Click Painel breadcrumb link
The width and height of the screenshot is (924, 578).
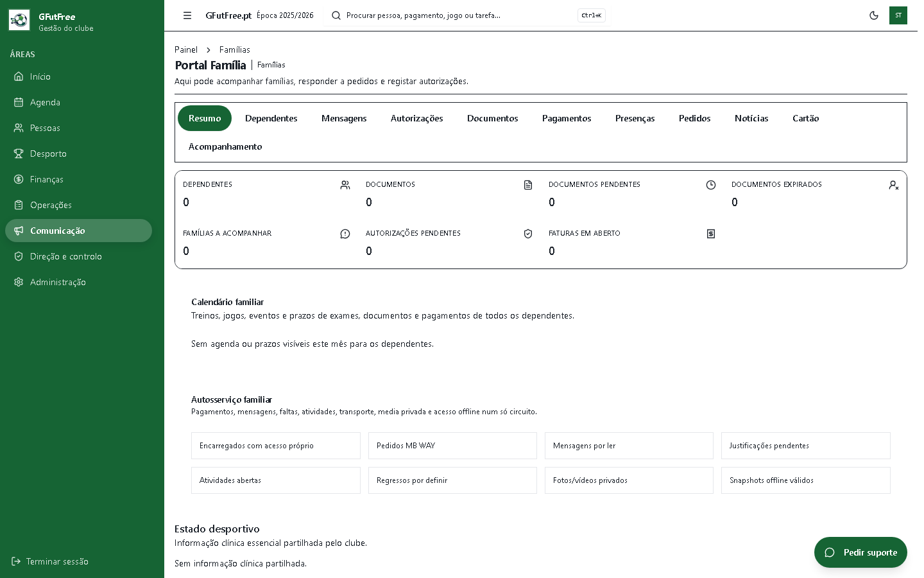(186, 49)
